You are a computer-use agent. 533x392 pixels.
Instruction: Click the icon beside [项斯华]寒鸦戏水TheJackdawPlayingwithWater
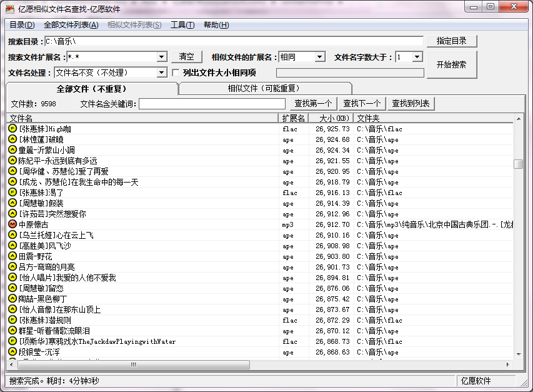(x=12, y=341)
